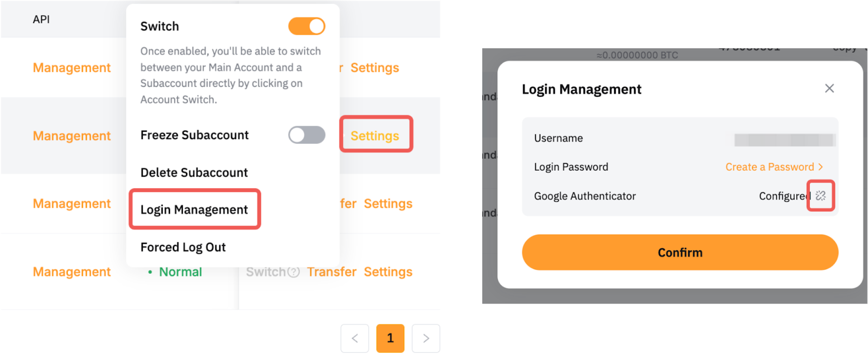Choose Forced Log Out menu entry
The image size is (868, 355).
[183, 247]
